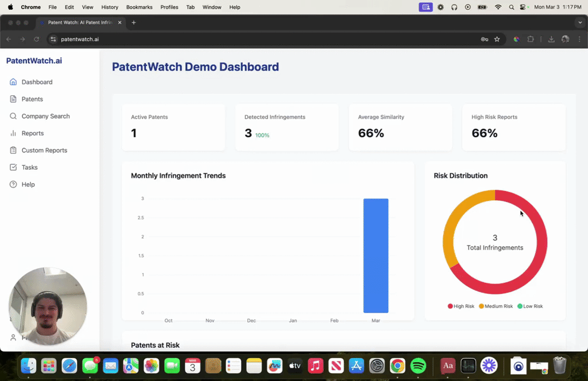The width and height of the screenshot is (588, 381).
Task: Toggle Medium Risk legend item
Action: pos(496,306)
